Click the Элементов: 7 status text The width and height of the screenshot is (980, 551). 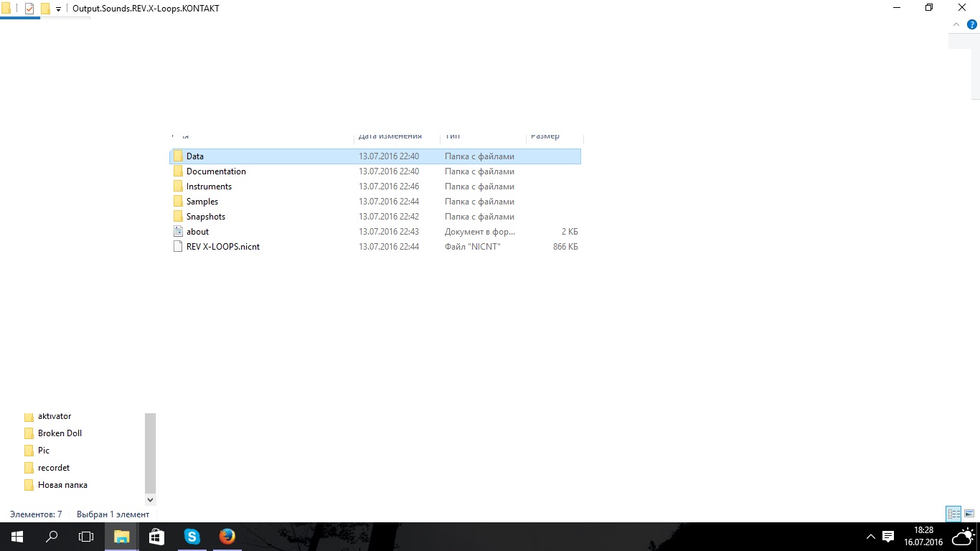[36, 514]
